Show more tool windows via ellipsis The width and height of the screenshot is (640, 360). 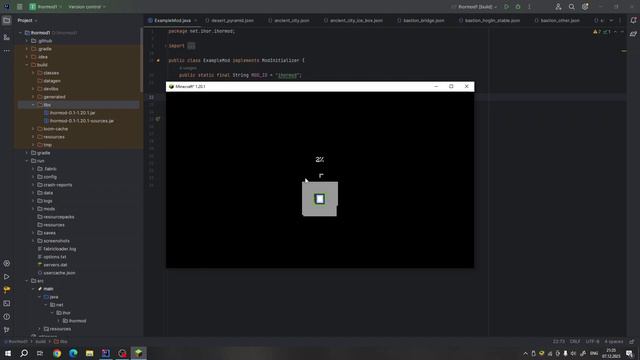(x=7, y=51)
